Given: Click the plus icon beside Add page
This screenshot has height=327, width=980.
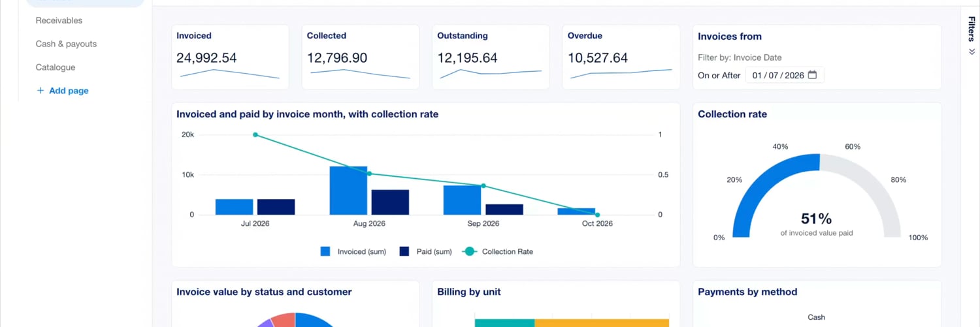Looking at the screenshot, I should coord(41,91).
